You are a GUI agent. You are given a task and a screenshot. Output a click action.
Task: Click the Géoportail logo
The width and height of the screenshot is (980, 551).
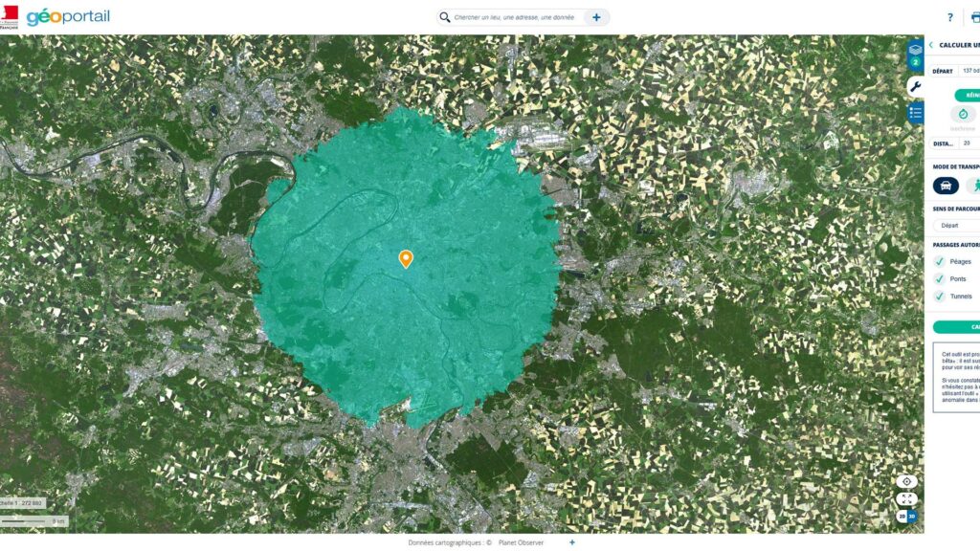68,16
